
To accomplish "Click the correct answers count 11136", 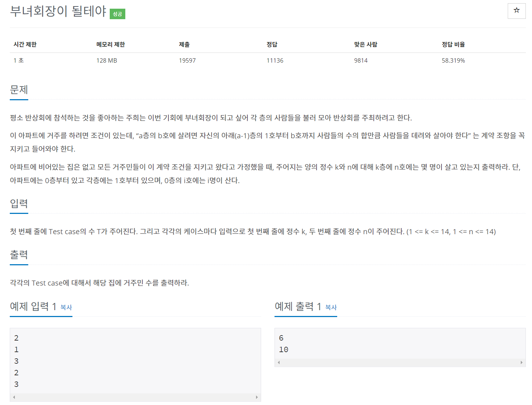I will pos(275,60).
